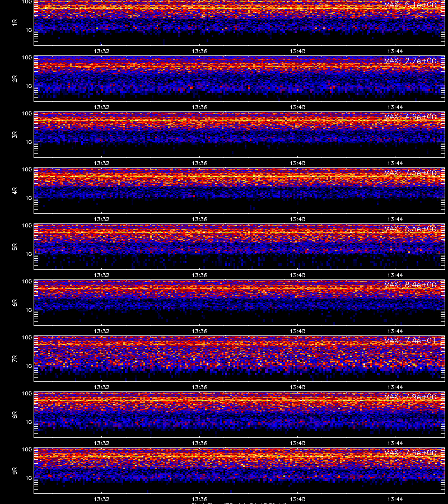
Task: Click the 13:40 tick label below panel 2R
Action: click(297, 107)
